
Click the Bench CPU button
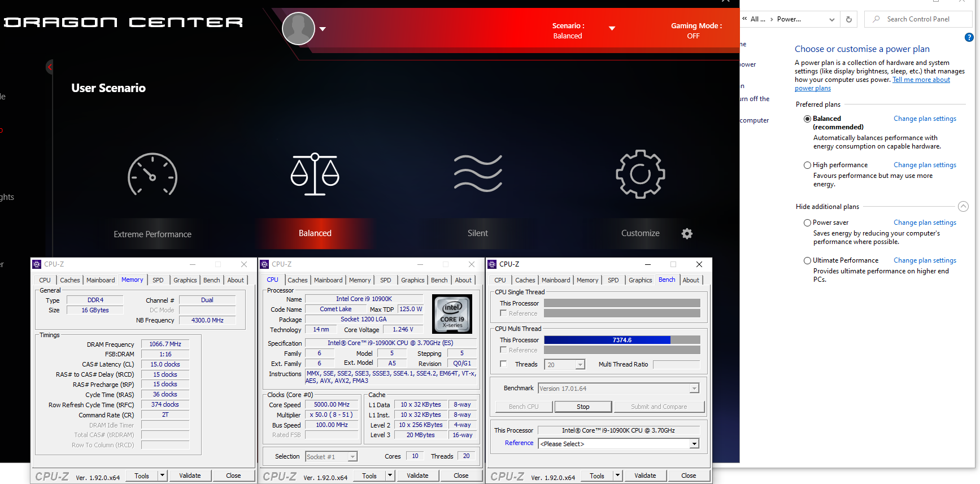click(524, 407)
